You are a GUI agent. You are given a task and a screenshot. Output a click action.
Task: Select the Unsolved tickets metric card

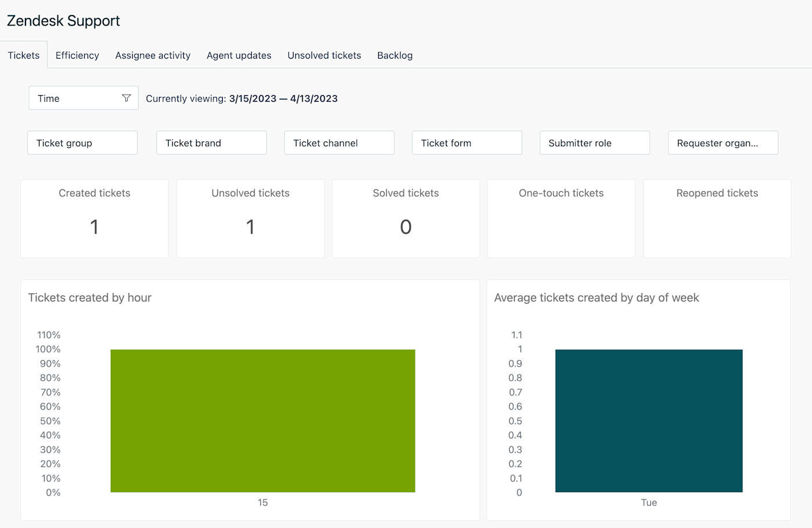(251, 219)
